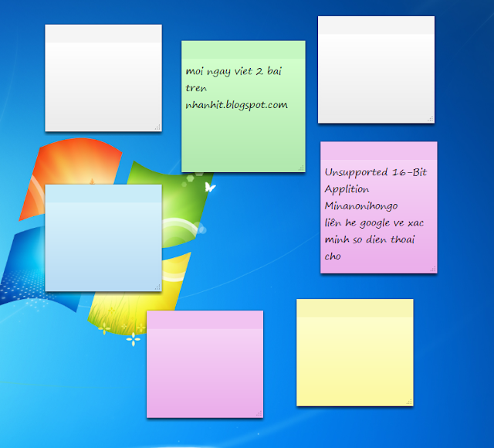Image resolution: width=494 pixels, height=448 pixels.
Task: Click the word 'tren' in green note
Action: pos(196,88)
